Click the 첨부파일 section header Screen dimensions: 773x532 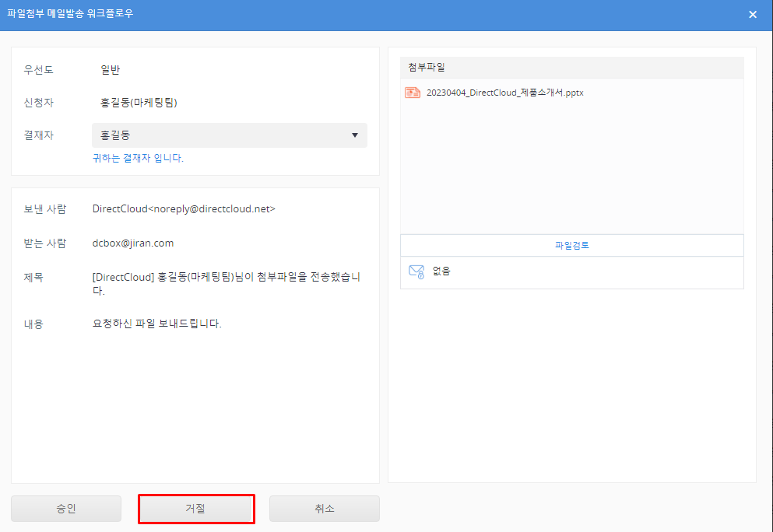coord(427,68)
